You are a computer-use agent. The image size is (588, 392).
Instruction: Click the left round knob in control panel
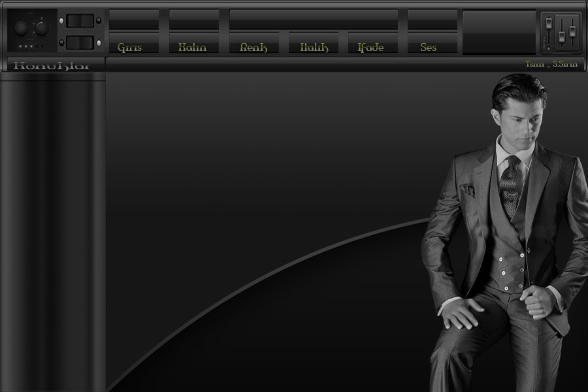[x=21, y=27]
